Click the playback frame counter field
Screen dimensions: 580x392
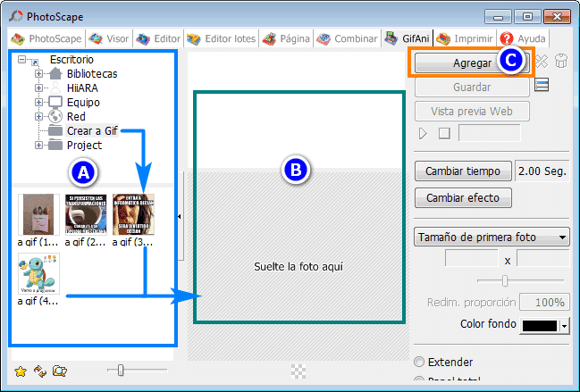point(490,133)
